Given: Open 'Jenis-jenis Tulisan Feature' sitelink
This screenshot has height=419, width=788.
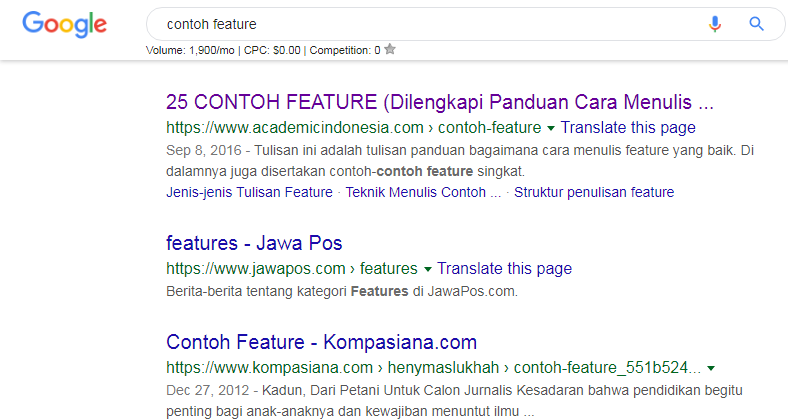Looking at the screenshot, I should pyautogui.click(x=249, y=192).
